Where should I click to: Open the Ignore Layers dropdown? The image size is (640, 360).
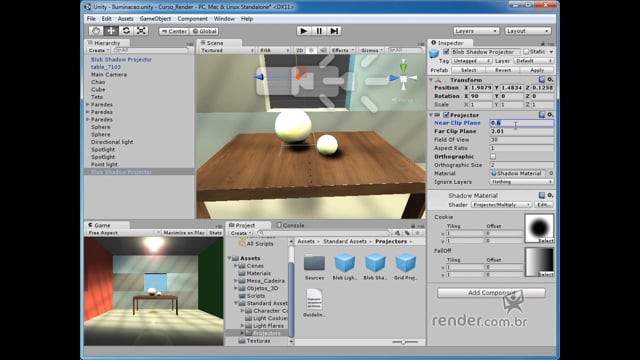[x=522, y=182]
